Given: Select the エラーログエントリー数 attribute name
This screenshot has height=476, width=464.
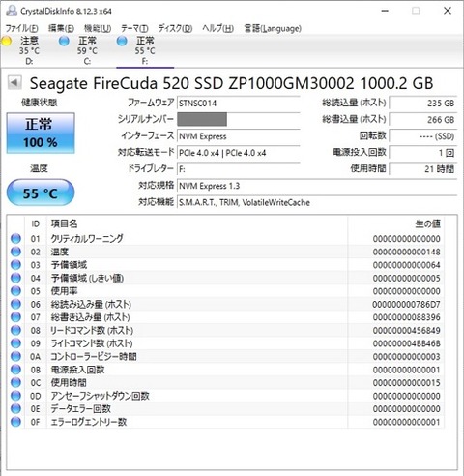Looking at the screenshot, I should pos(89,422).
